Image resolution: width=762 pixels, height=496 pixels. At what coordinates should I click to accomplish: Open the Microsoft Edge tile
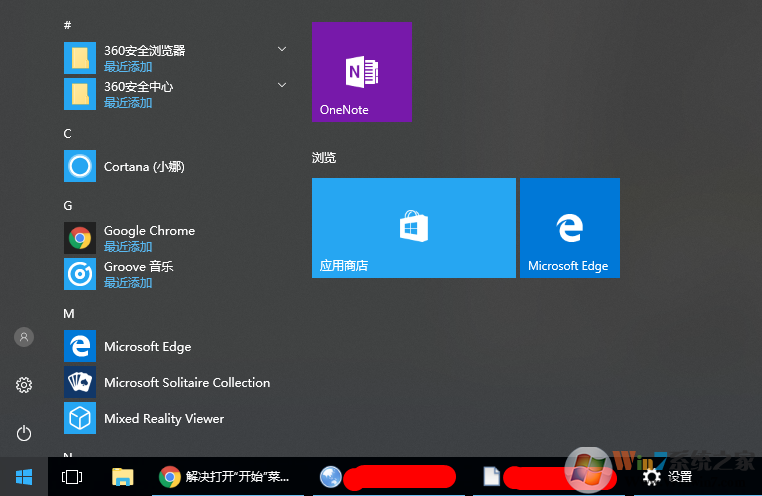pos(569,228)
